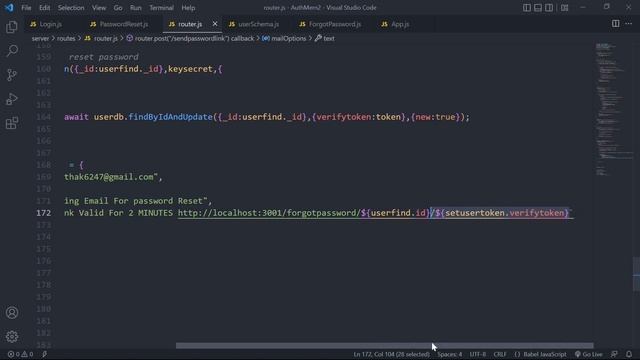640x360 pixels.
Task: Follow the localhost:3001/forgotpassword link
Action: click(x=269, y=213)
